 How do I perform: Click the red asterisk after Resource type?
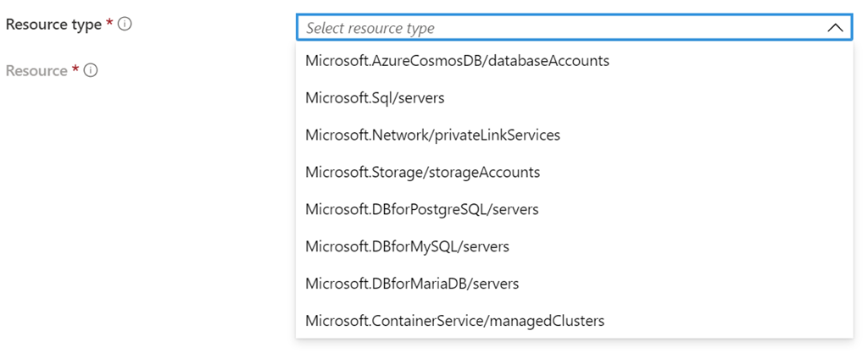pos(109,24)
